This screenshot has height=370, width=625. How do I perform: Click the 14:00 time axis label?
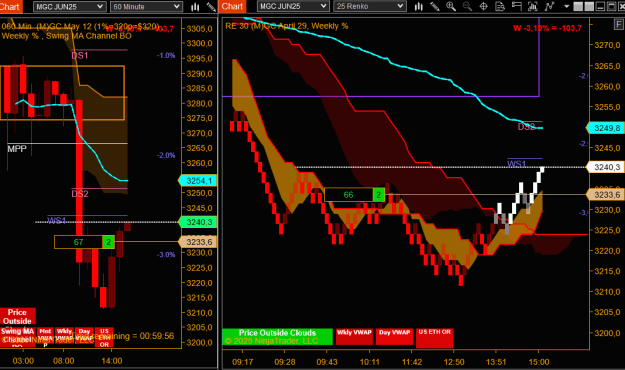(112, 361)
